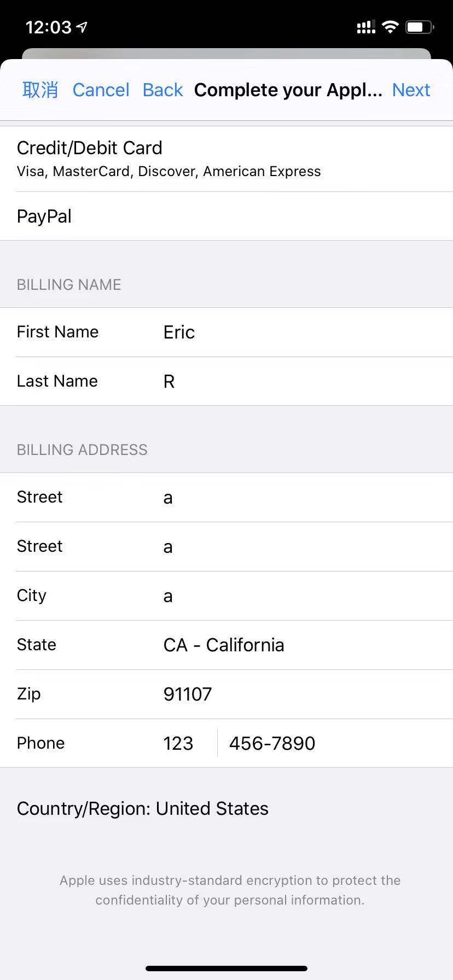Tap the first Street address field
The height and width of the screenshot is (980, 453).
coord(246,497)
